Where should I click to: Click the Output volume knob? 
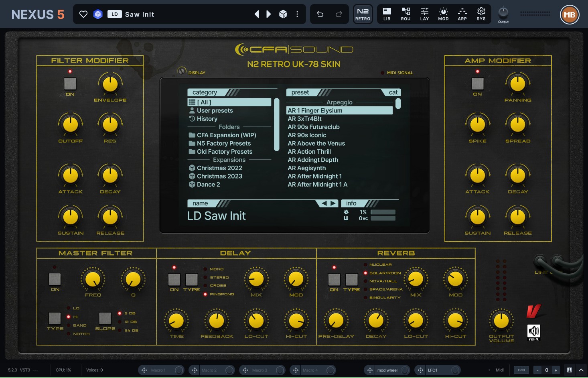tap(503, 12)
